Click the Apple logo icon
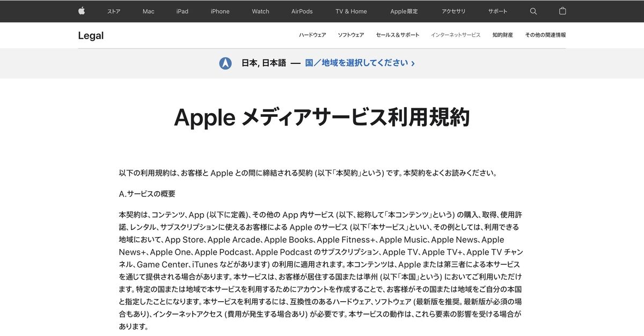Viewport: 644px width, 336px height. [x=82, y=11]
